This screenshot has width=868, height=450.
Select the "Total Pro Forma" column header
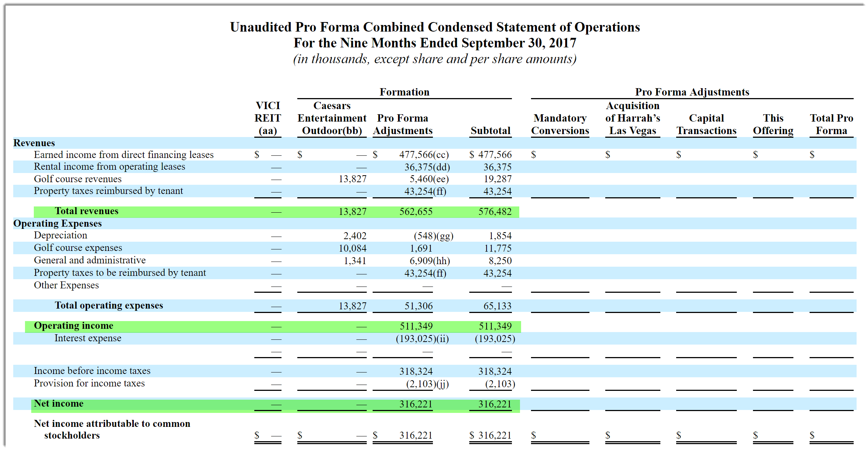832,124
